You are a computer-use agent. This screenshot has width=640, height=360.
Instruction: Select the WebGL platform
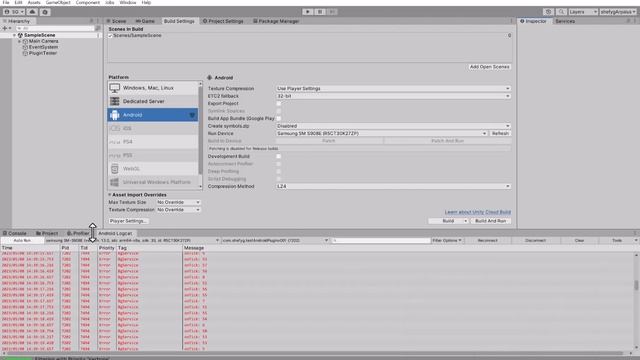[153, 169]
